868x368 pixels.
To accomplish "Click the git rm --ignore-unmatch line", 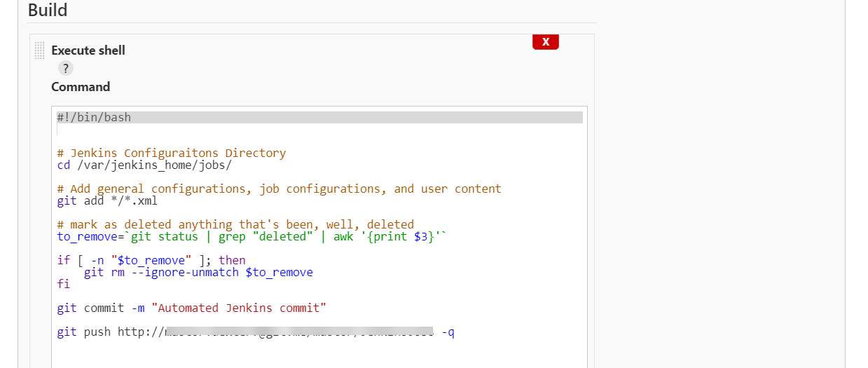I will pyautogui.click(x=198, y=272).
